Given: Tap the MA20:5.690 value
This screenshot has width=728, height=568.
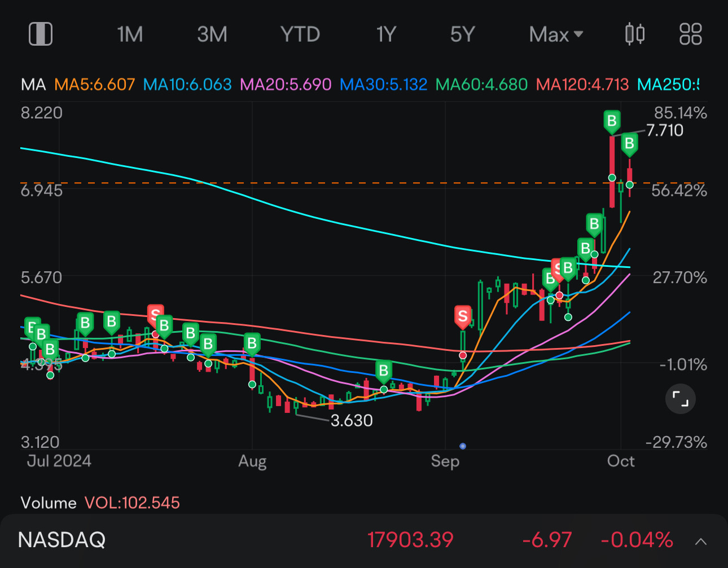Looking at the screenshot, I should pos(286,85).
